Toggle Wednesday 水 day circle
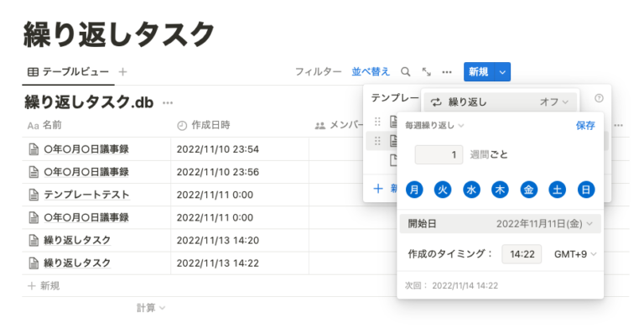 tap(471, 190)
